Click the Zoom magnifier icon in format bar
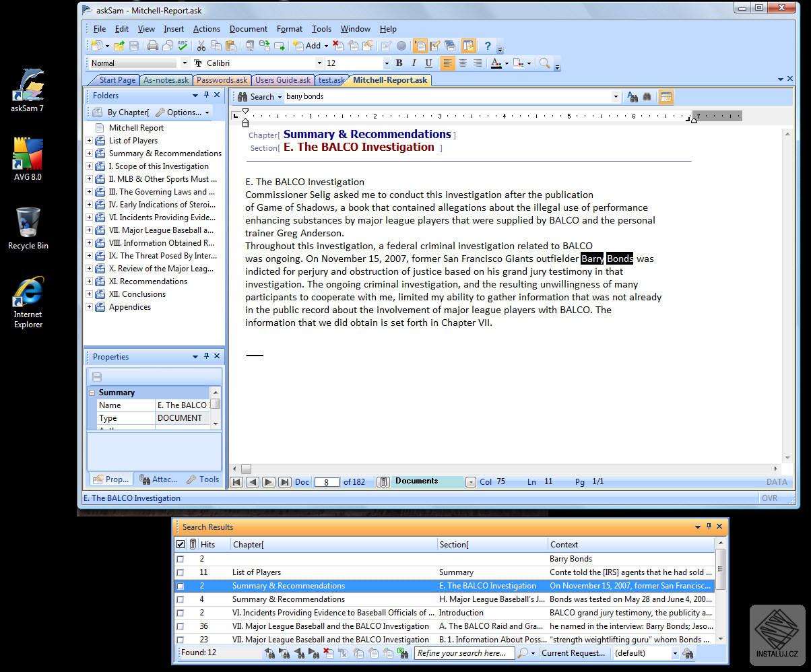Image resolution: width=811 pixels, height=672 pixels. (x=544, y=63)
